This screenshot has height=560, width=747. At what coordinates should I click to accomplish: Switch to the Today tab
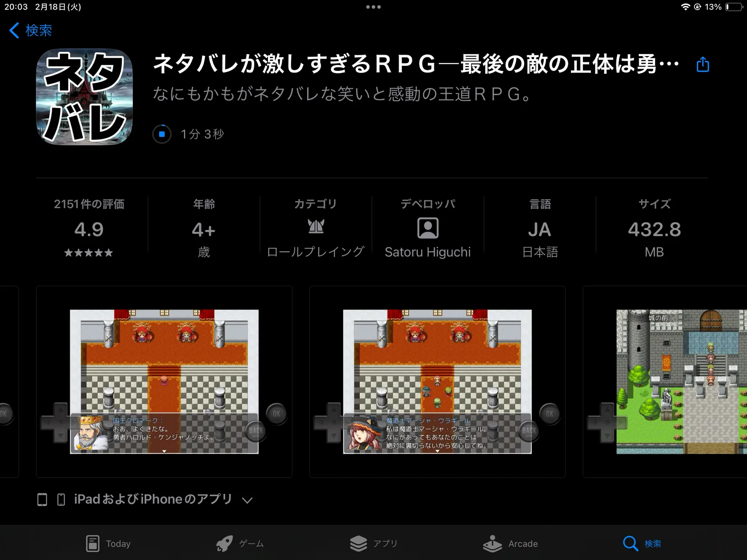(x=108, y=544)
